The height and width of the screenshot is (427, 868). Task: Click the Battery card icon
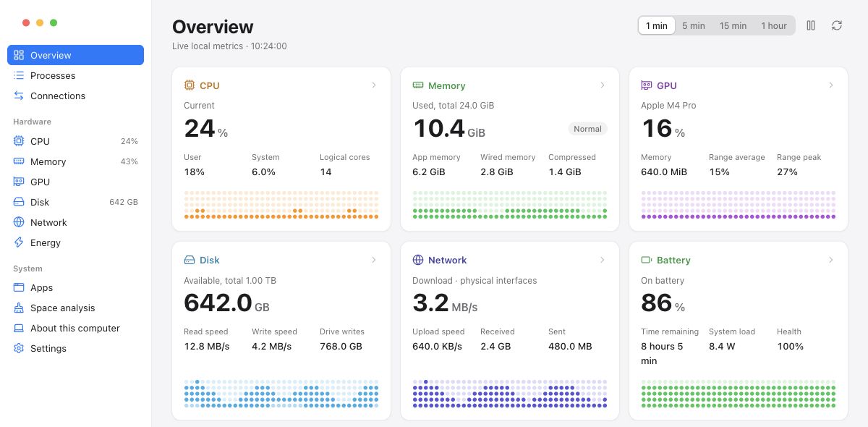(x=647, y=260)
